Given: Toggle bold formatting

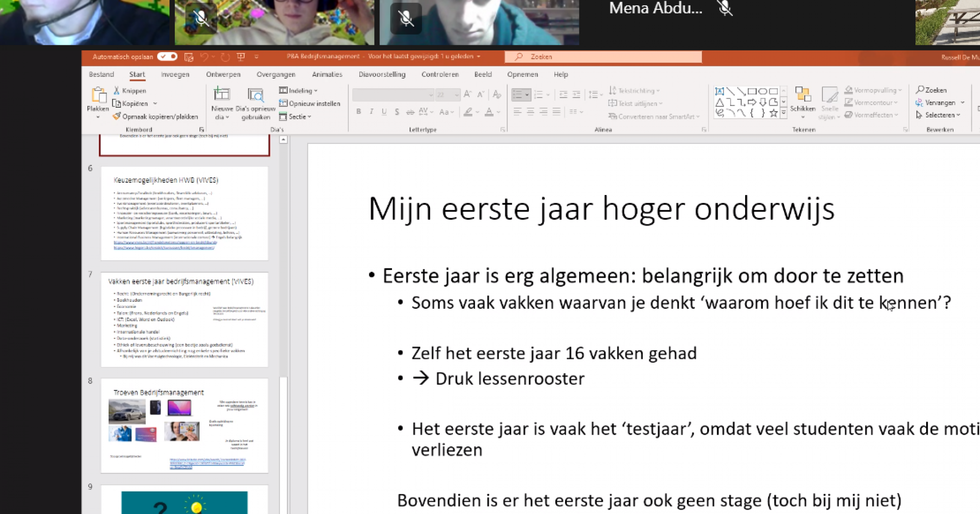Looking at the screenshot, I should pos(358,111).
